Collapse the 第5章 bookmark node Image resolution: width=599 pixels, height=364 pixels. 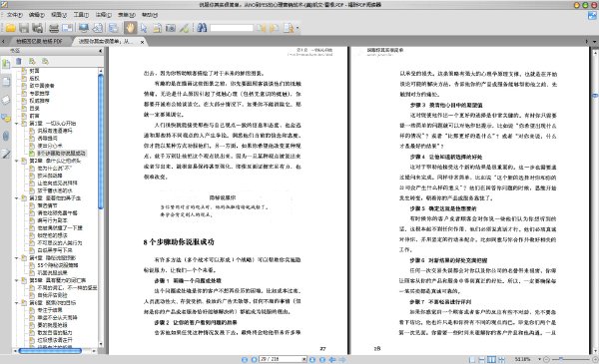(x=17, y=280)
